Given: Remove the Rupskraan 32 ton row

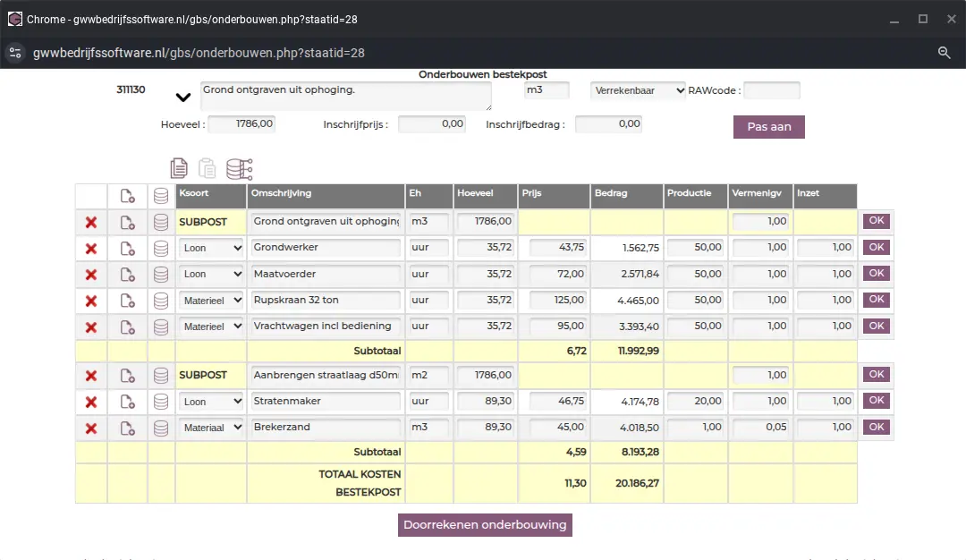Looking at the screenshot, I should pyautogui.click(x=91, y=301).
